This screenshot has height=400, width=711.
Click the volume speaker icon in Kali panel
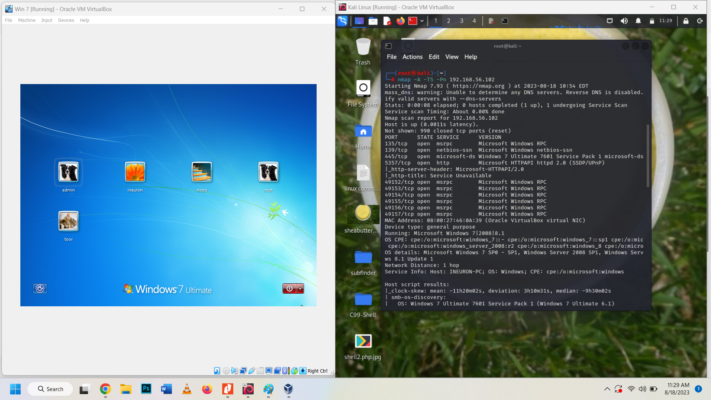point(624,21)
